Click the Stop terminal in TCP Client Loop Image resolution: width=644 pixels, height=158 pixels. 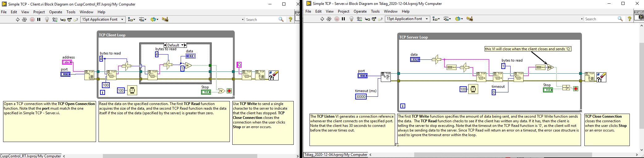pos(206,92)
